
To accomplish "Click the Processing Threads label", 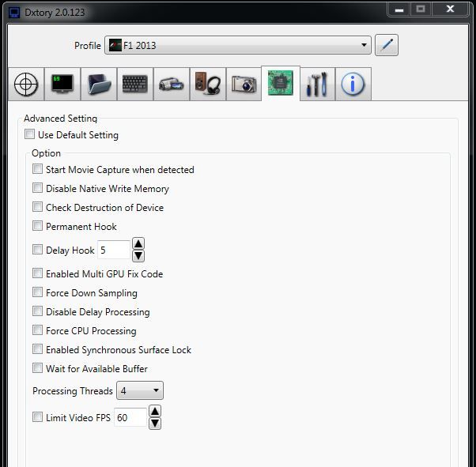I will [x=73, y=391].
